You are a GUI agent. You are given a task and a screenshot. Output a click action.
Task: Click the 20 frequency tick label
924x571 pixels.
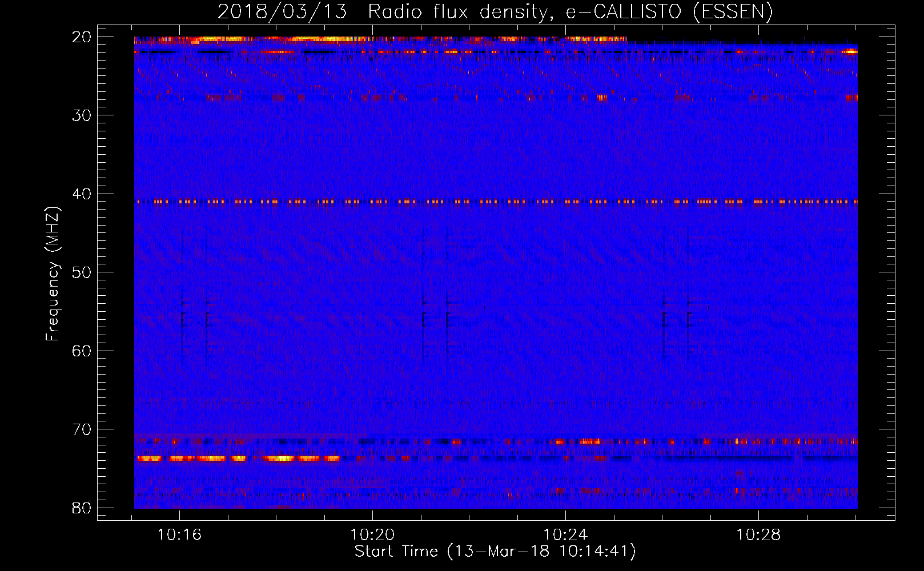click(x=82, y=37)
